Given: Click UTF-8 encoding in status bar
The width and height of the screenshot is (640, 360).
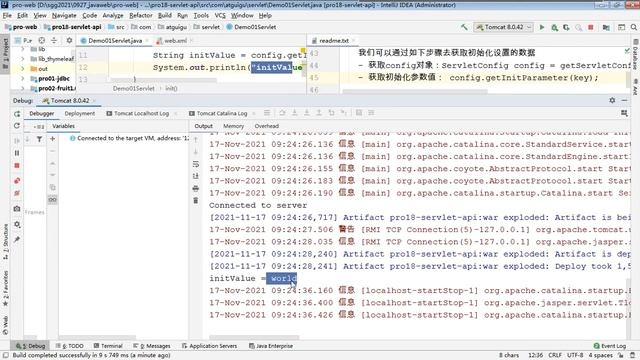Looking at the screenshot, I should pos(575,355).
